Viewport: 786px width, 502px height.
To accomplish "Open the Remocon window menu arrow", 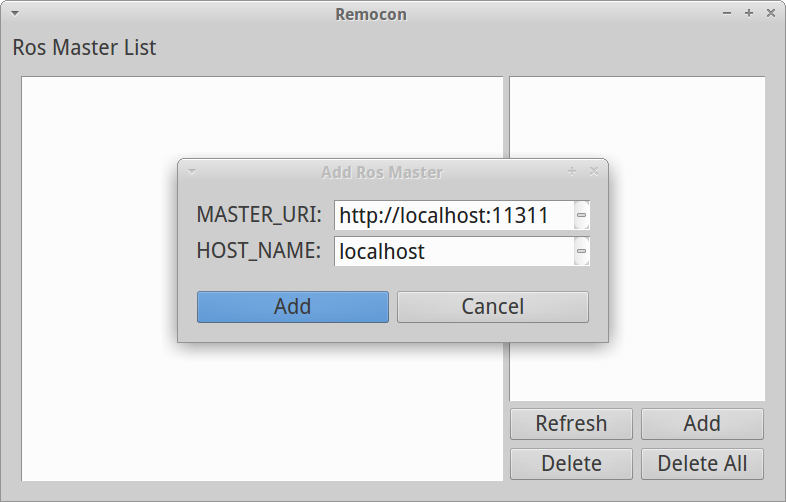I will pyautogui.click(x=15, y=14).
